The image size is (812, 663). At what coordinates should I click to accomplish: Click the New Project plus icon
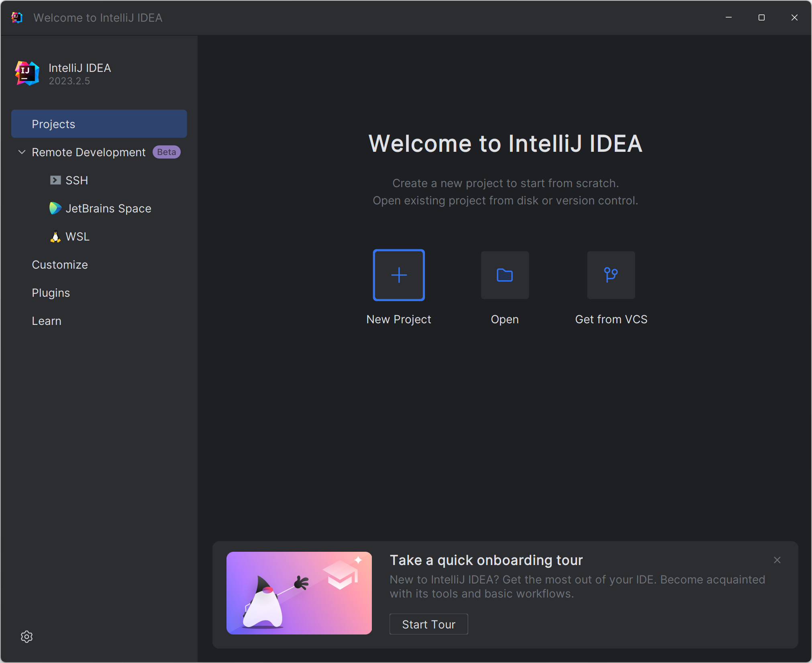399,275
